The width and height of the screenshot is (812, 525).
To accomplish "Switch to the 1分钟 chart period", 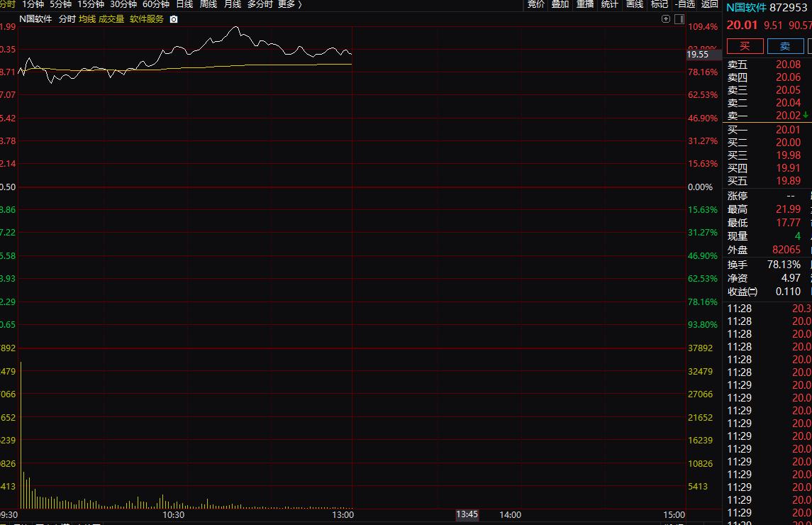I will coord(33,4).
